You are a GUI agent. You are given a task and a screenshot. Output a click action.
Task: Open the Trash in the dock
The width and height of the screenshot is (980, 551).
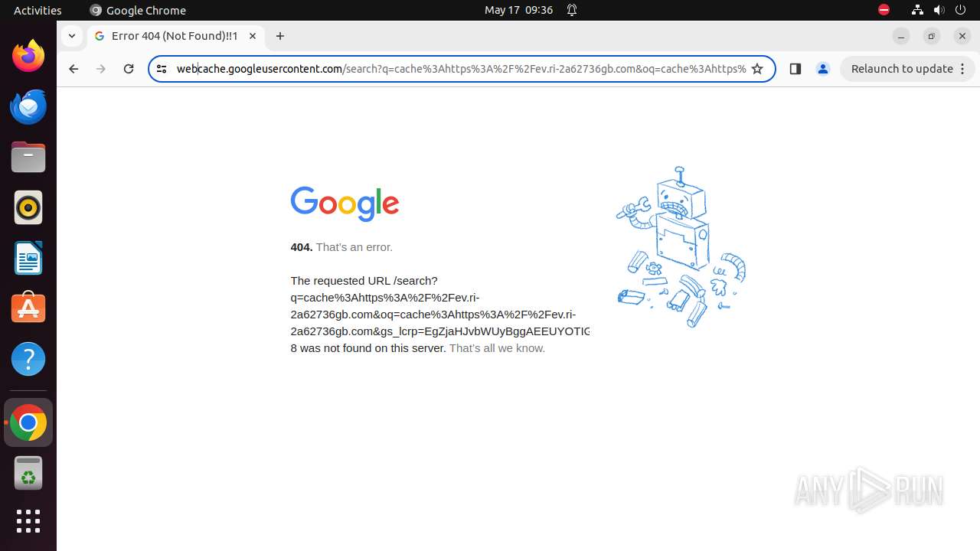coord(28,473)
